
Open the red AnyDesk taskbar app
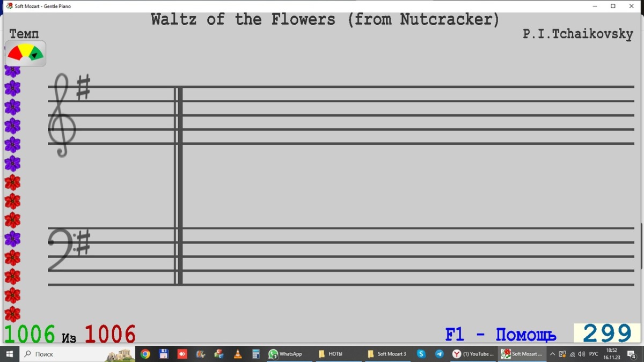pyautogui.click(x=182, y=354)
